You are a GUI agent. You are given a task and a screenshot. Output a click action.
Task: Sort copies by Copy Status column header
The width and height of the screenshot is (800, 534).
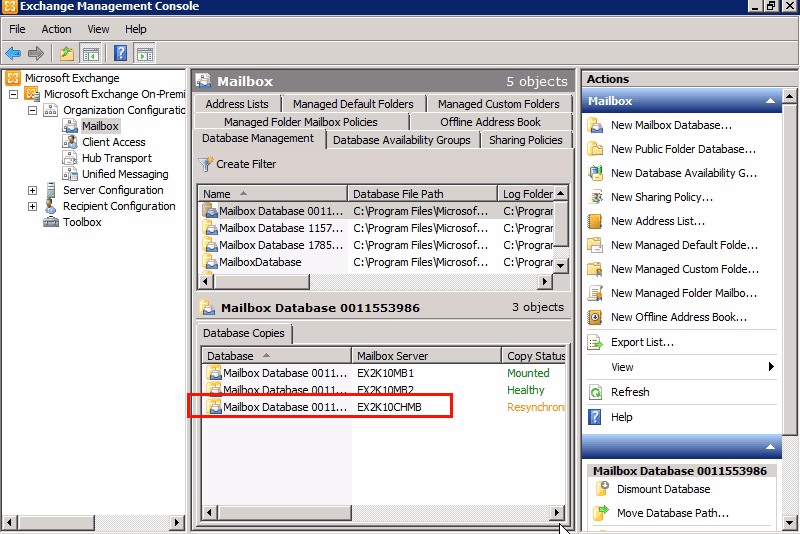534,355
